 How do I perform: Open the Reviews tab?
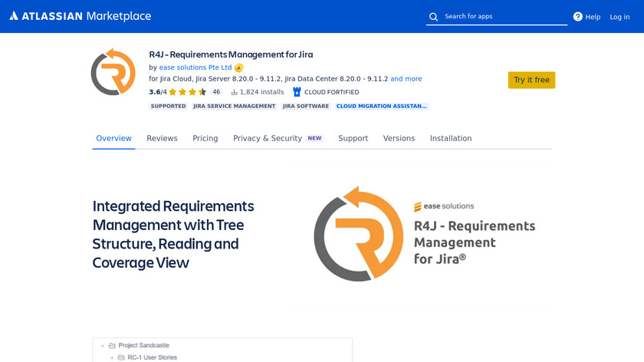tap(162, 139)
